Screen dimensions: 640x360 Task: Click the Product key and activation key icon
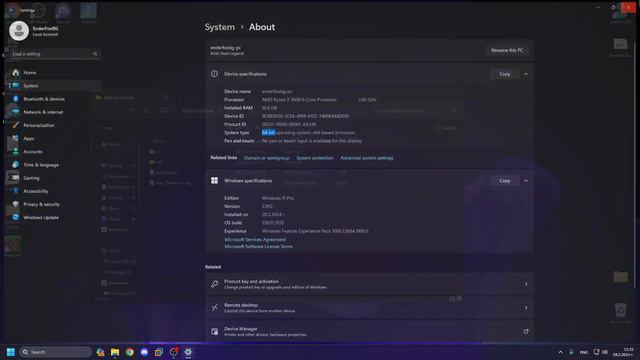click(214, 284)
